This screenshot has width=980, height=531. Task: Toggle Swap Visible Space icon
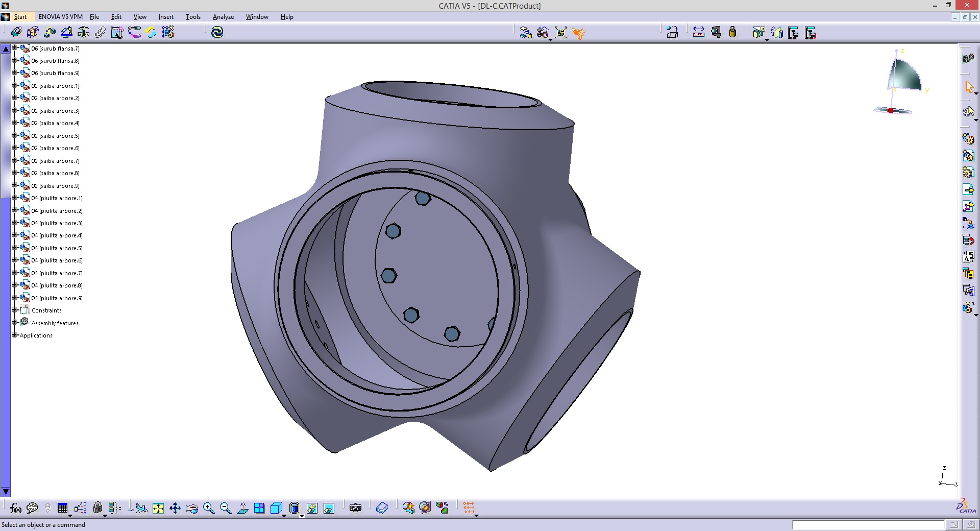pos(329,508)
